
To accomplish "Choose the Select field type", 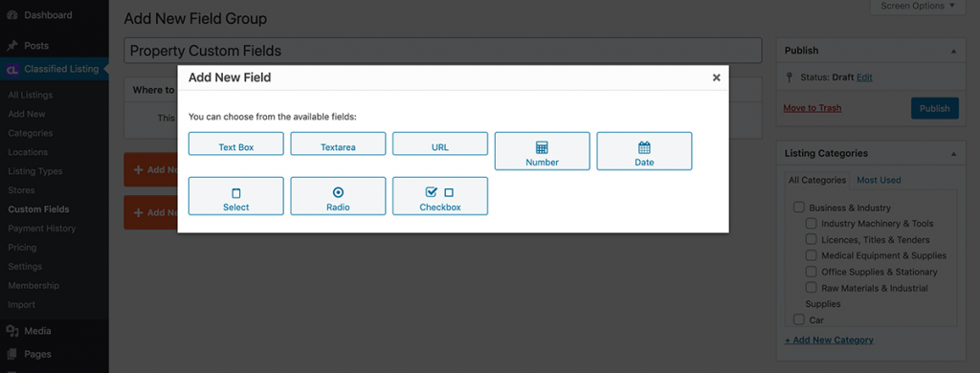I will click(x=235, y=195).
